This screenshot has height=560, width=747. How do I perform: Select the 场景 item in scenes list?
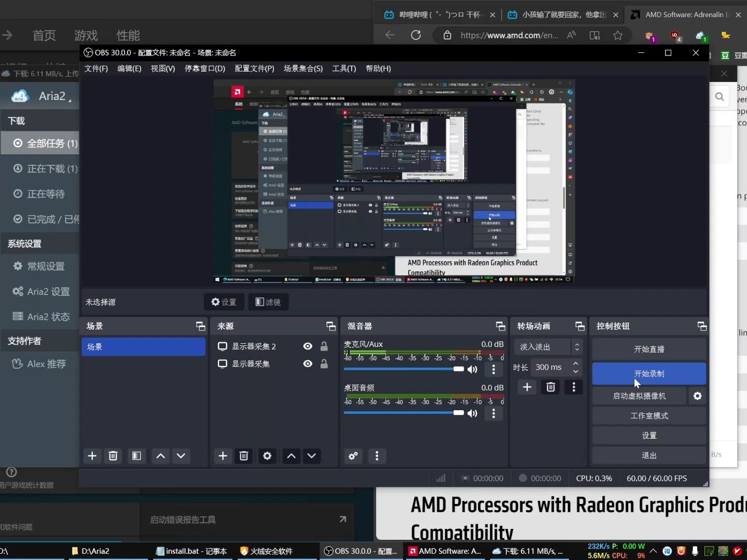pos(143,346)
